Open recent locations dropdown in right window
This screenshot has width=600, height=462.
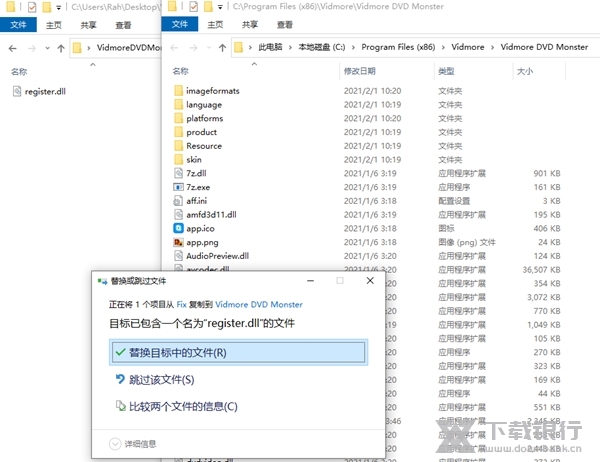click(x=209, y=48)
